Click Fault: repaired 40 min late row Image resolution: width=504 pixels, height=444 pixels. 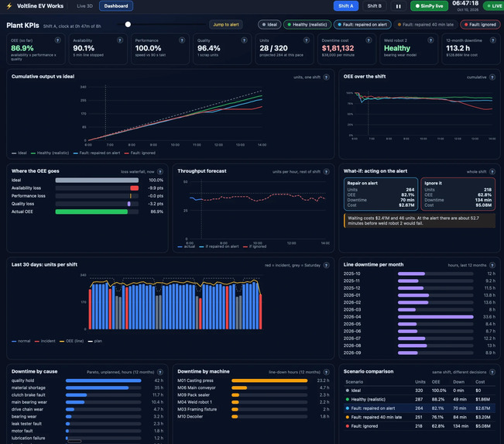(x=420, y=418)
